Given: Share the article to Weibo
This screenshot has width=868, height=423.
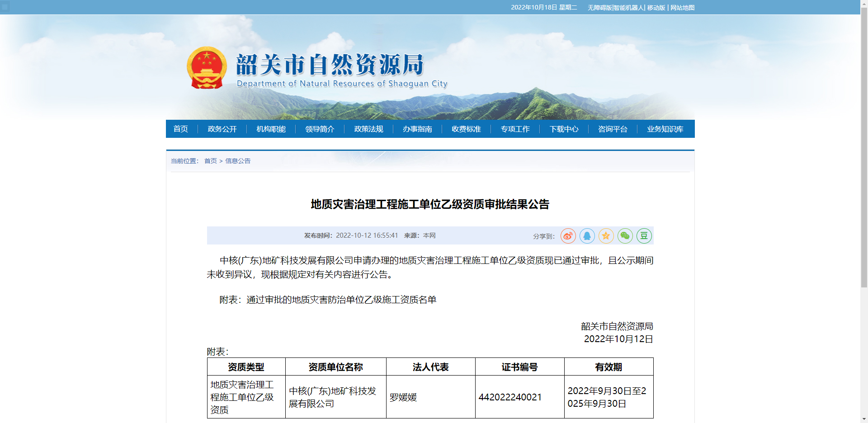Looking at the screenshot, I should click(568, 235).
